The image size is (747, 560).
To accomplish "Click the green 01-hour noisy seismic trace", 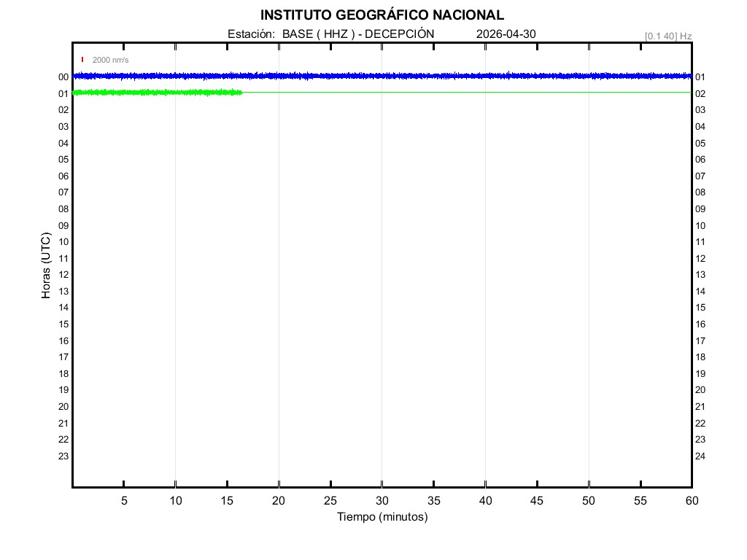I will 157,93.
